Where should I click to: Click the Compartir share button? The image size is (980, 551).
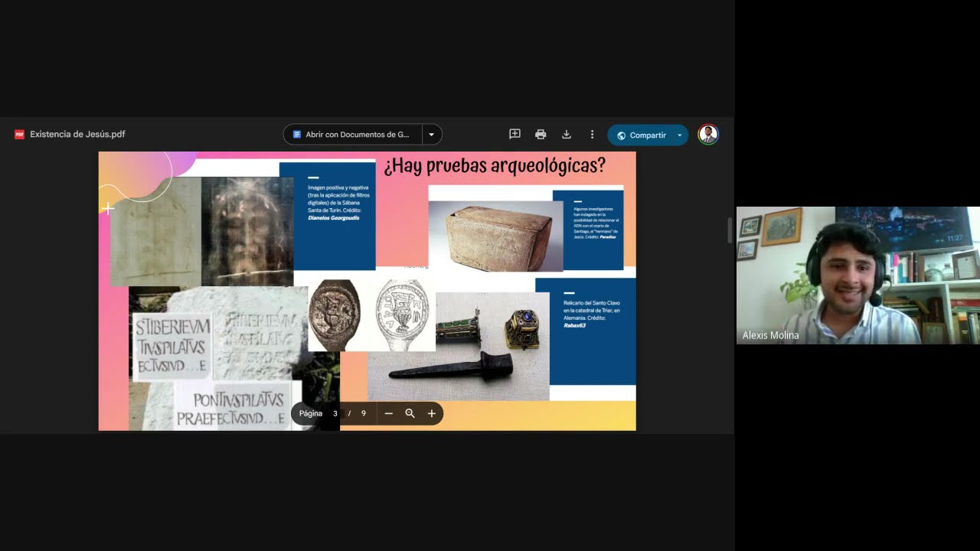[640, 135]
